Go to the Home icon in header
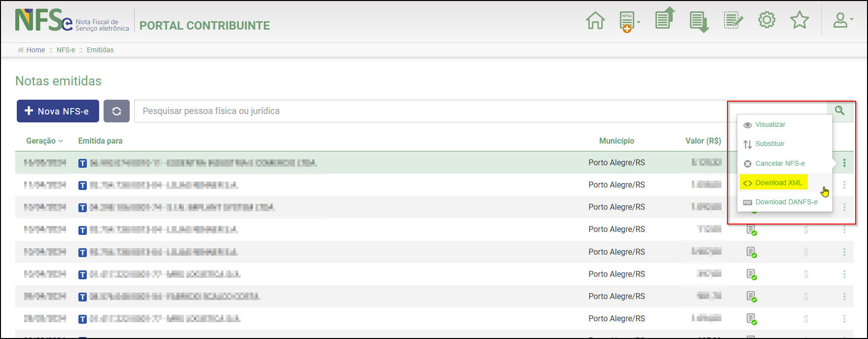 pyautogui.click(x=595, y=21)
